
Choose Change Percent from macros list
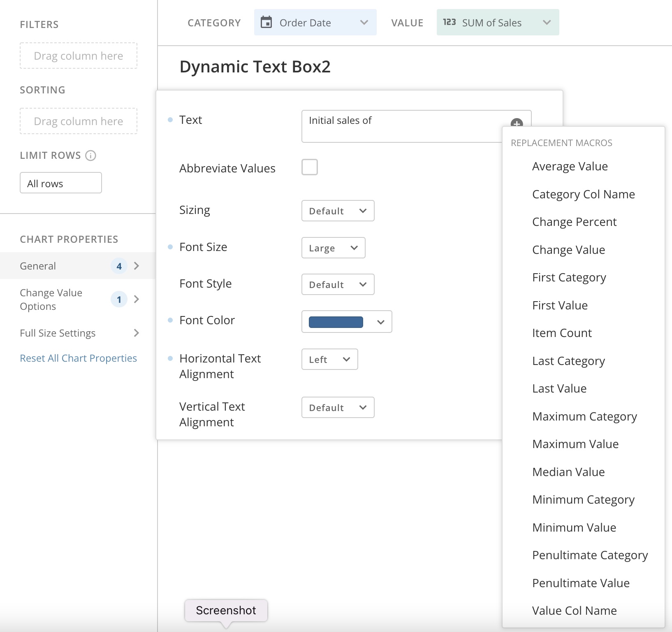(x=574, y=222)
